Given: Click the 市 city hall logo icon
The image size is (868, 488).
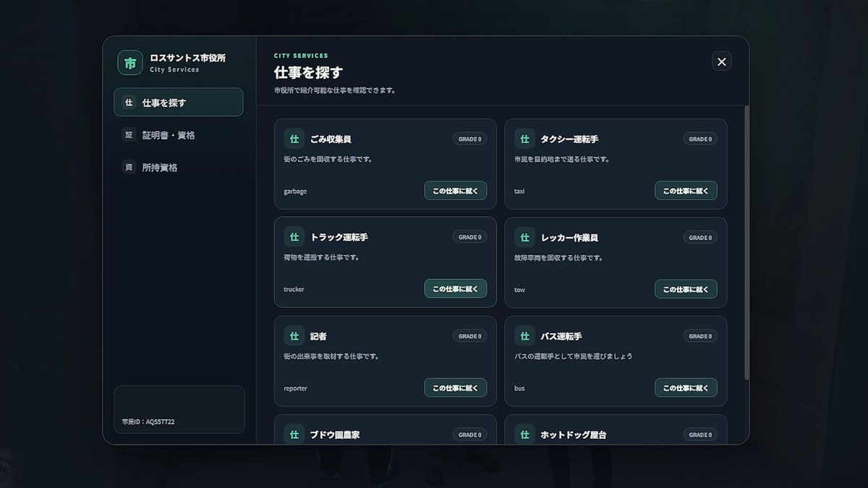Looking at the screenshot, I should tap(130, 63).
